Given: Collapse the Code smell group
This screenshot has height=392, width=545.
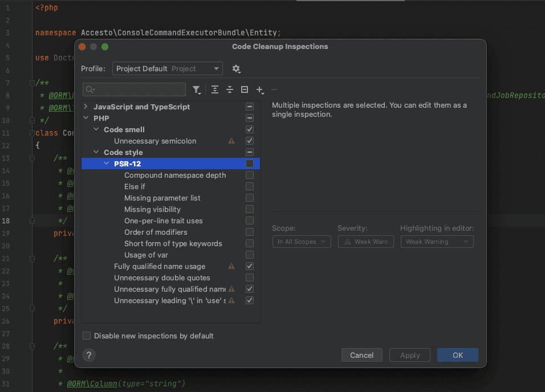Looking at the screenshot, I should point(96,129).
